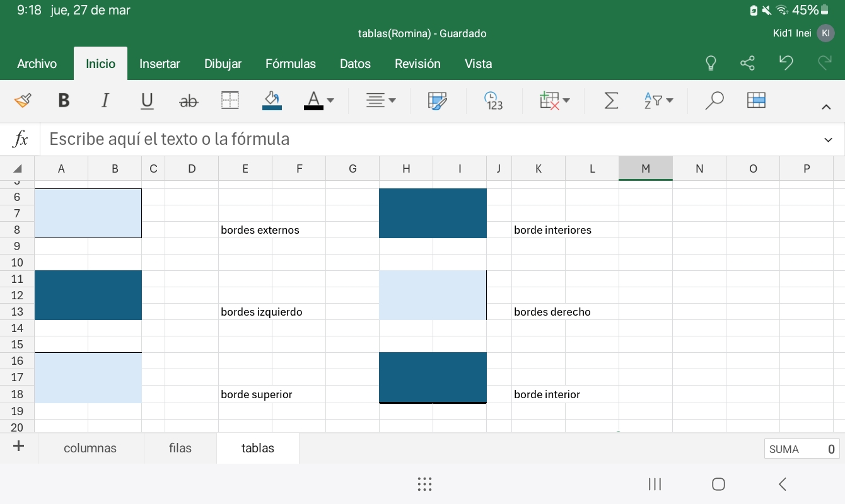Click the share icon
This screenshot has width=845, height=504.
pos(747,64)
